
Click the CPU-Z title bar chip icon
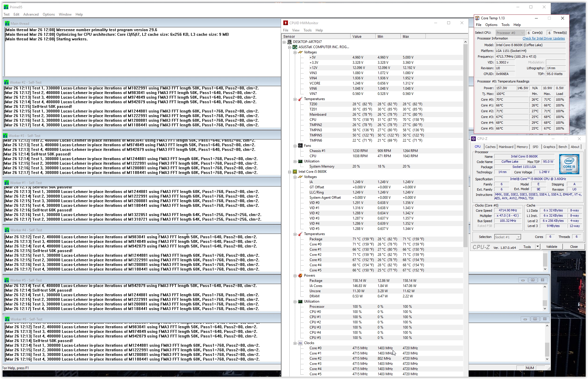click(473, 139)
